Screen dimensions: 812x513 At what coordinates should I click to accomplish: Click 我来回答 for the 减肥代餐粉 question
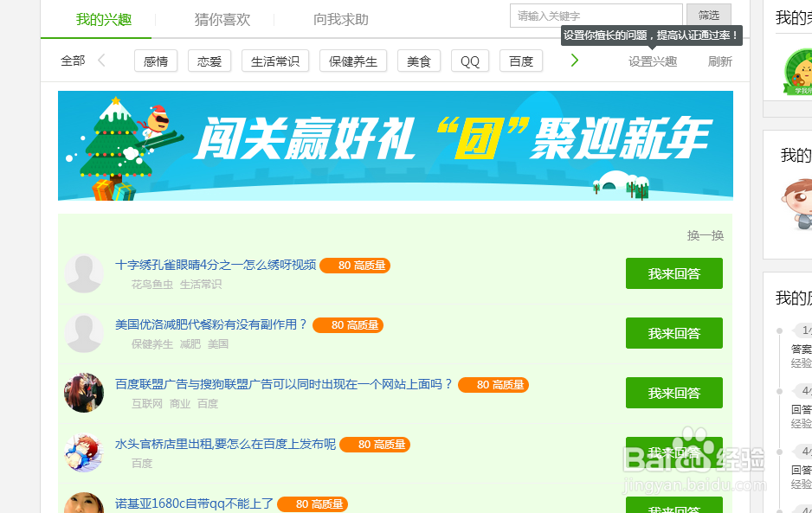click(674, 333)
